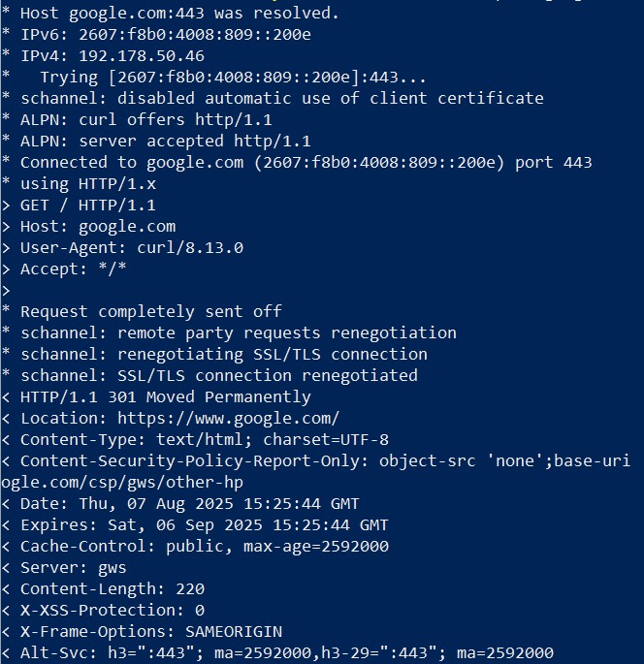Screen dimensions: 644x664
Task: Click the "Content-Length: 220" line
Action: (112, 589)
